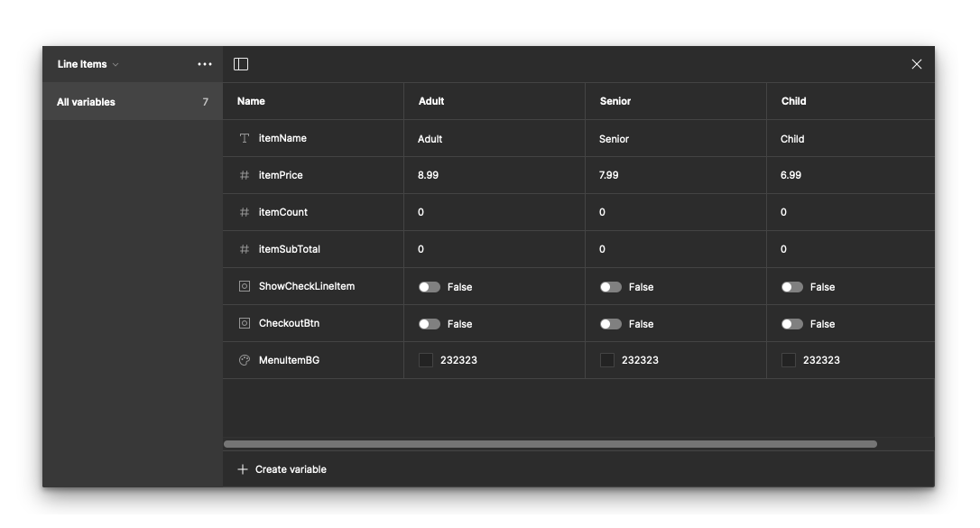Edit itemName value in Senior column

coord(676,139)
